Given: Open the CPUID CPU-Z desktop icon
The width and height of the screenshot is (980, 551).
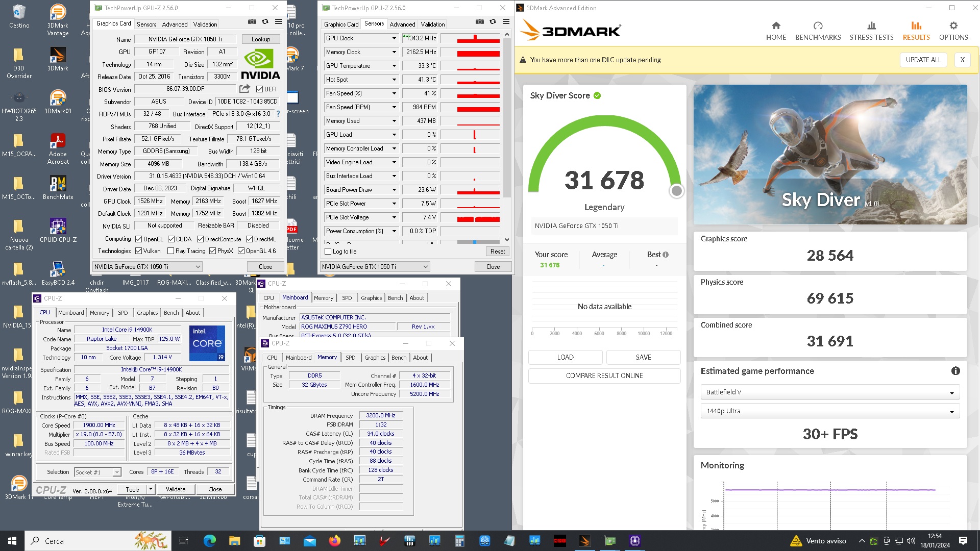Looking at the screenshot, I should pos(58,231).
